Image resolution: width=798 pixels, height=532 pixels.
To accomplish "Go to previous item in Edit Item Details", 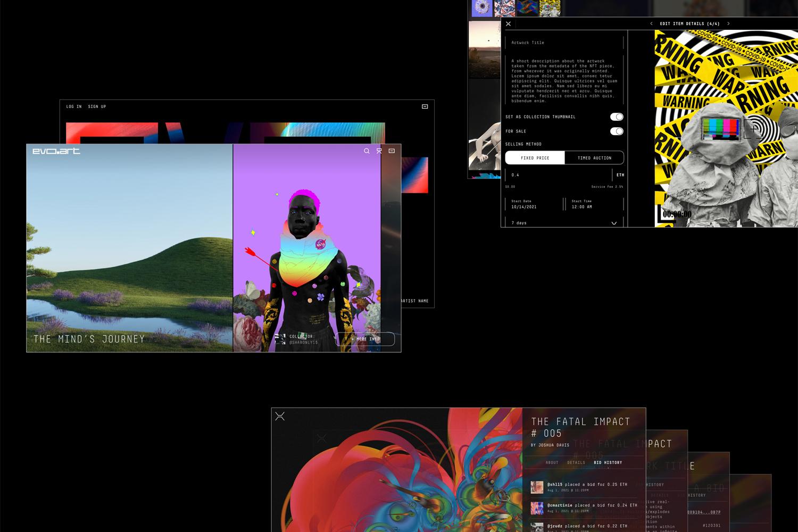I will (x=651, y=23).
